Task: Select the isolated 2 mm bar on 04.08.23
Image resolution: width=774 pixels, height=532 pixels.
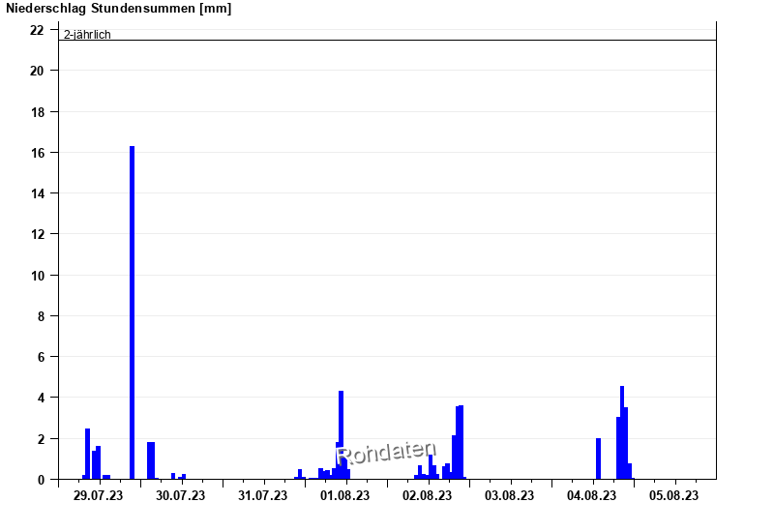Action: coord(598,458)
